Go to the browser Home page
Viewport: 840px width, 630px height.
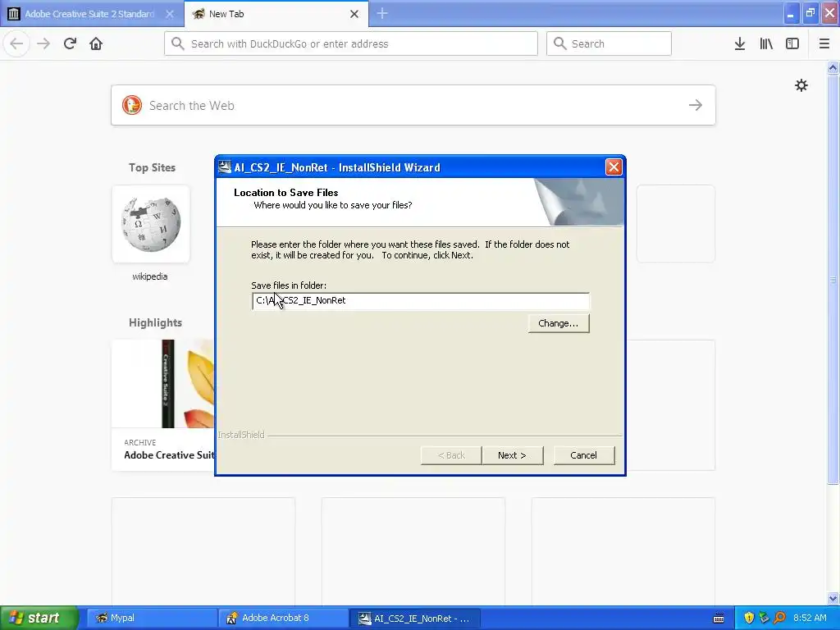96,43
